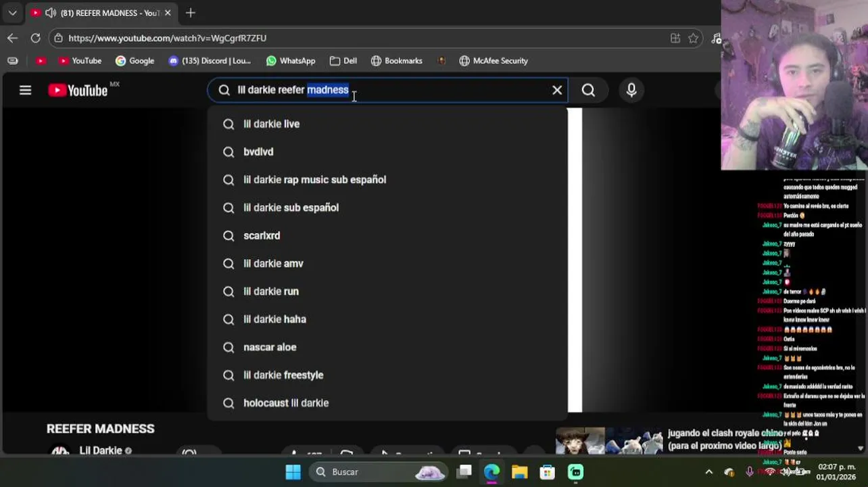Open the clock showing 02:07 p. m.
This screenshot has width=868, height=487.
pyautogui.click(x=836, y=471)
